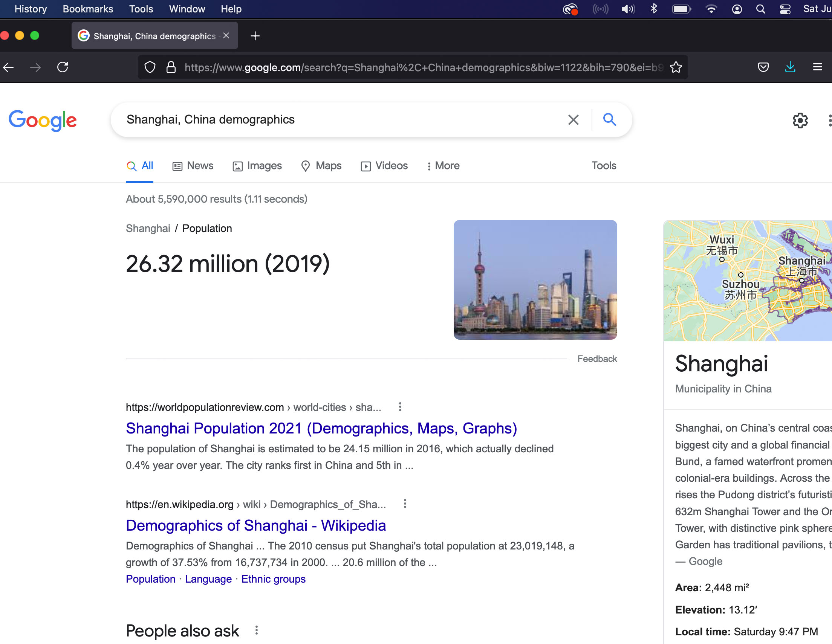832x644 pixels.
Task: Click the volume menu bar icon
Action: click(628, 9)
